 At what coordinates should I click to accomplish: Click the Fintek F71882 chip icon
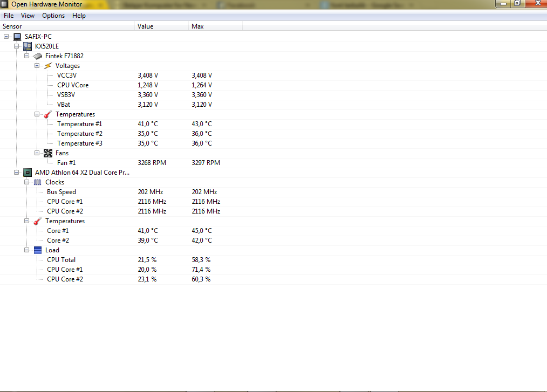click(x=38, y=56)
